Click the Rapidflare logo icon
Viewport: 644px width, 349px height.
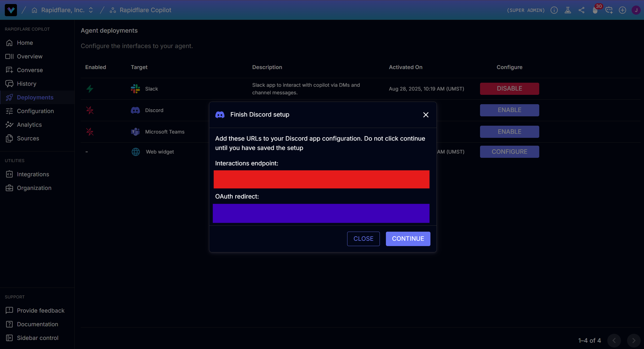tap(11, 10)
